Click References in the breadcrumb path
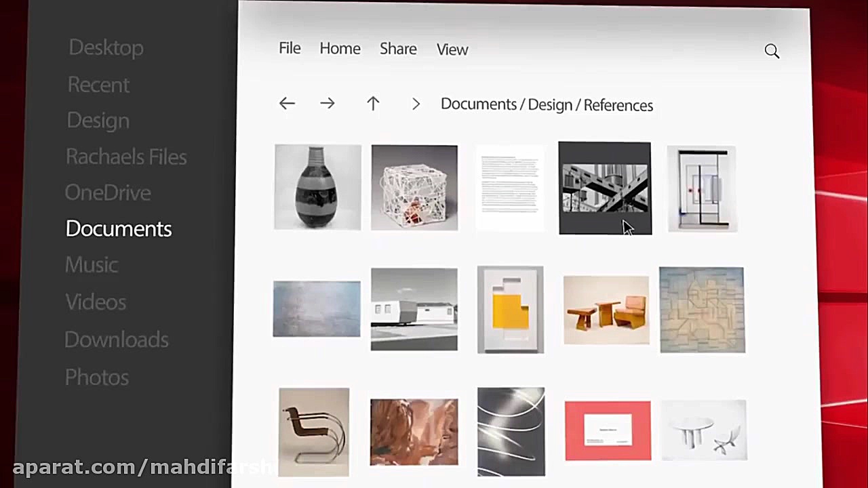The height and width of the screenshot is (488, 868). click(618, 105)
